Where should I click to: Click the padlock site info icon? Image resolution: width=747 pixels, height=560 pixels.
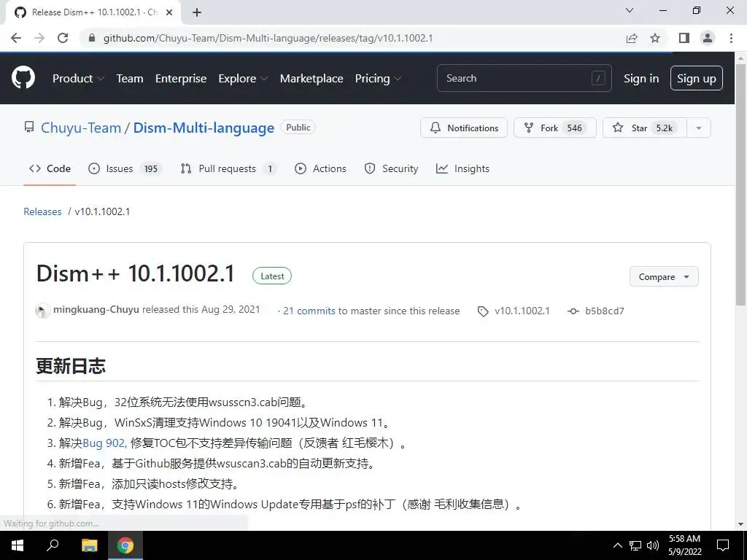(x=92, y=38)
